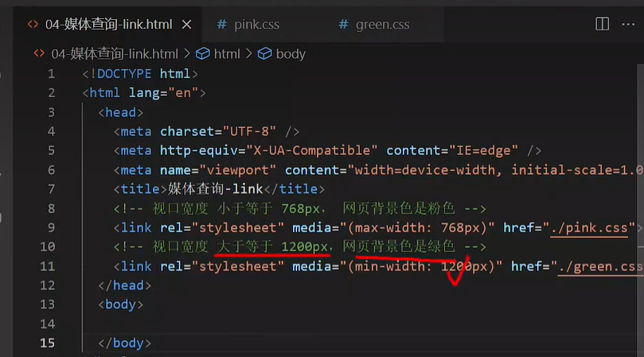Expand the body breadcrumb segment
The height and width of the screenshot is (357, 644).
(291, 54)
